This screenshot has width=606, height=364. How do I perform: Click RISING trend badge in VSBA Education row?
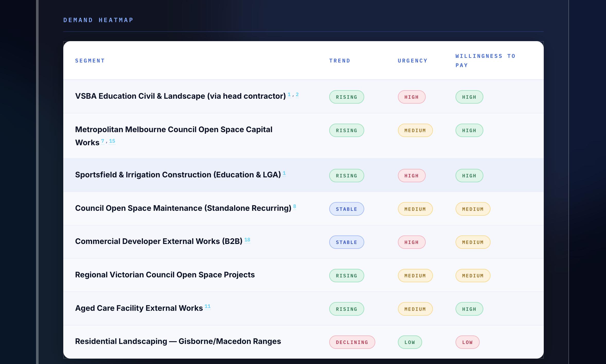coord(346,97)
